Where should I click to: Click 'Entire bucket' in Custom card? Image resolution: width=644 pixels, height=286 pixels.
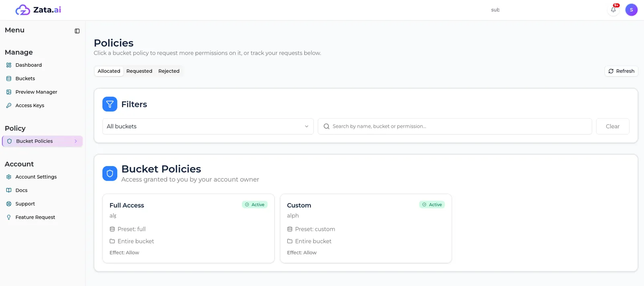(313, 241)
